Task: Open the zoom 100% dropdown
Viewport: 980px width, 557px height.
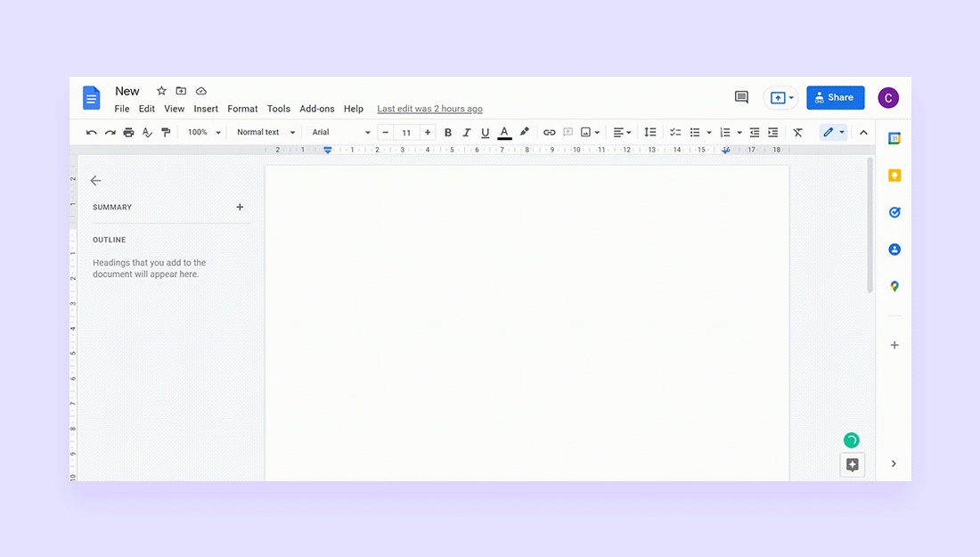Action: [204, 133]
